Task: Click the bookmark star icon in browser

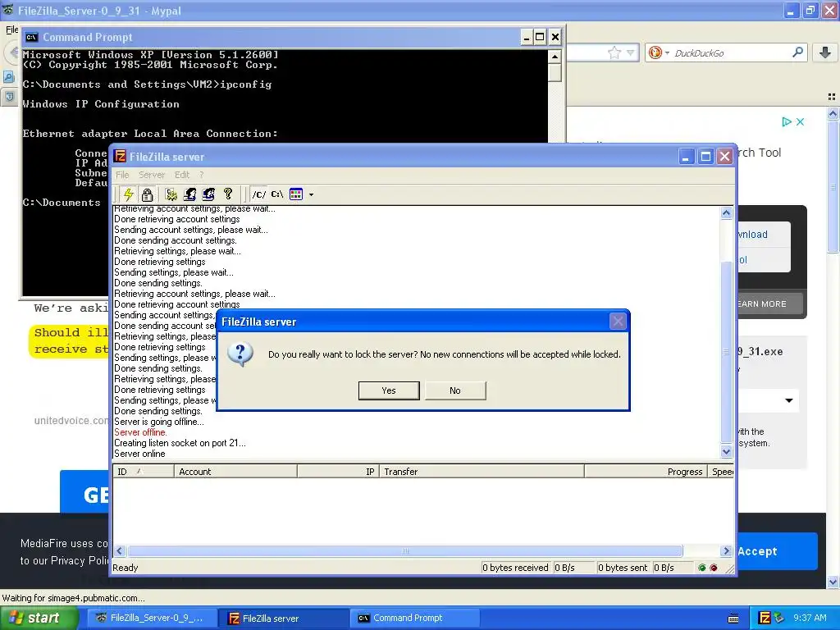Action: pos(614,52)
